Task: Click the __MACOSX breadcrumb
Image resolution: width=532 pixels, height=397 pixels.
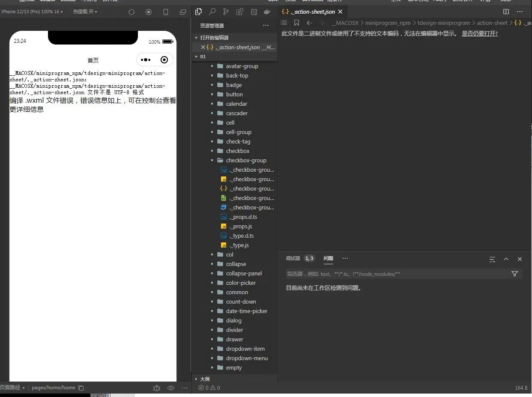Action: click(x=344, y=23)
